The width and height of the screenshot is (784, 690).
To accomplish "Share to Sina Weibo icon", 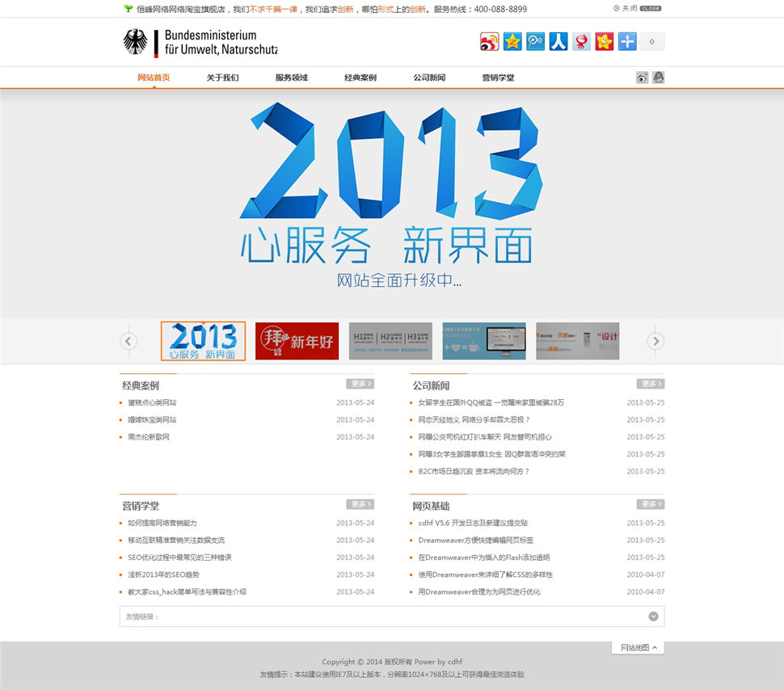I will 490,42.
